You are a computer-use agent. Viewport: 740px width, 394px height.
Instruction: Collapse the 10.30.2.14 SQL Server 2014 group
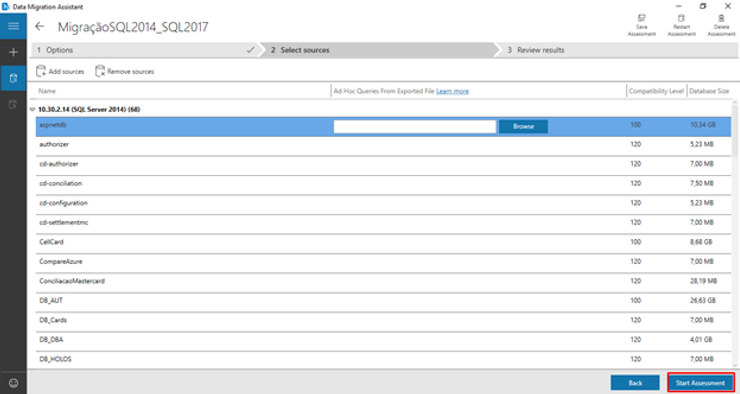coord(32,109)
